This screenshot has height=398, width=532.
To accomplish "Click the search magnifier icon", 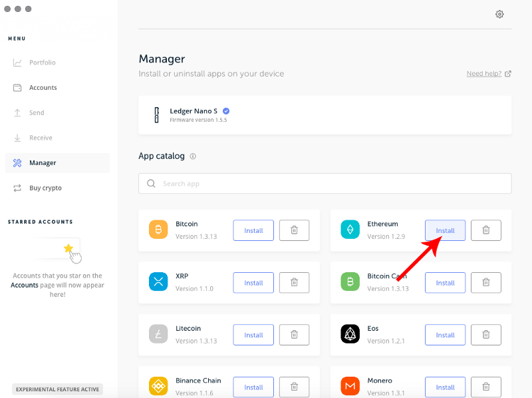I will [x=151, y=184].
